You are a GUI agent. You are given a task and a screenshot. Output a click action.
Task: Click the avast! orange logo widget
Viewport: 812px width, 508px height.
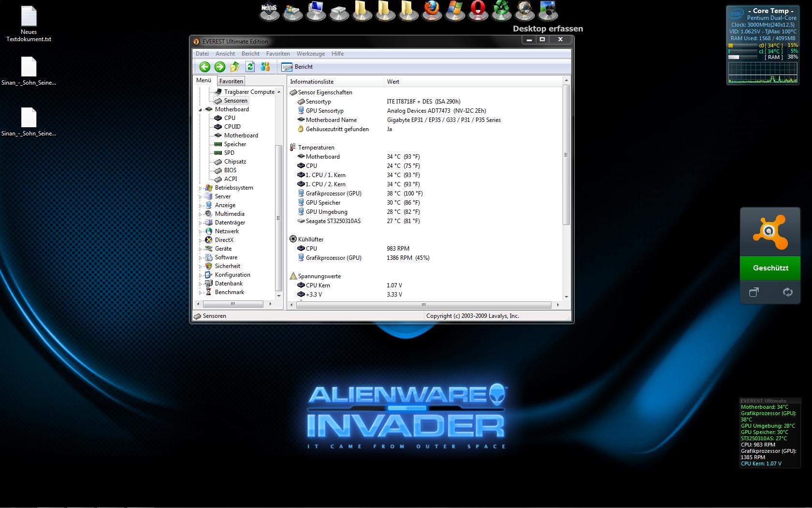point(770,232)
